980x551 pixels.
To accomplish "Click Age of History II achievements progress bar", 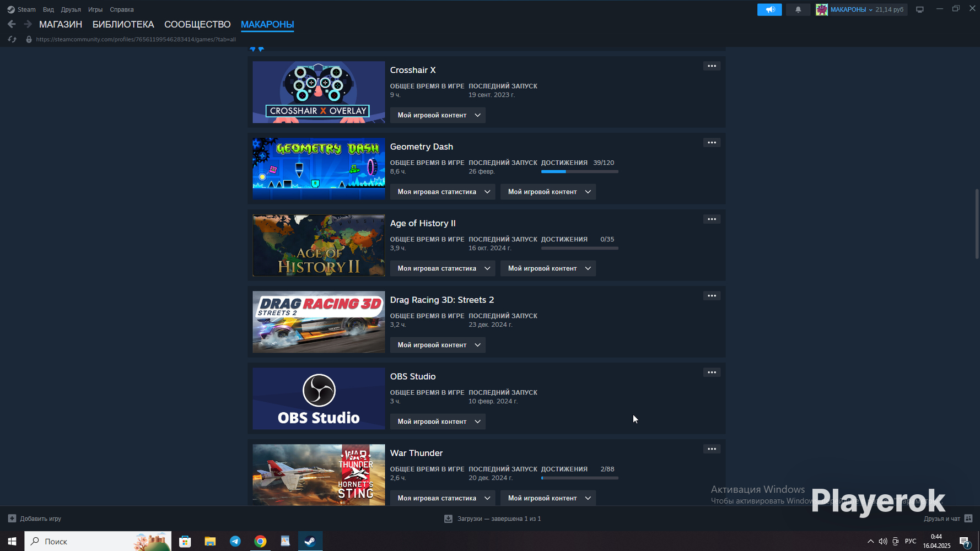I will point(580,249).
